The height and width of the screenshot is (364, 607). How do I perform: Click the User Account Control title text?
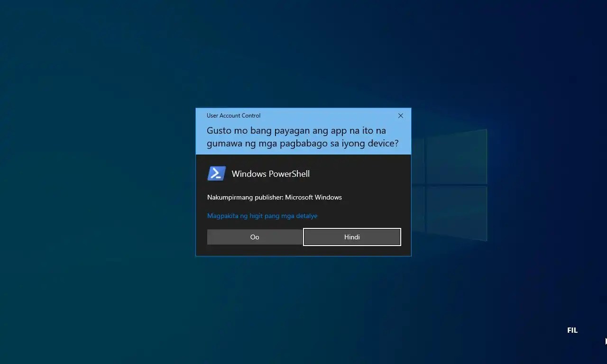pos(233,116)
